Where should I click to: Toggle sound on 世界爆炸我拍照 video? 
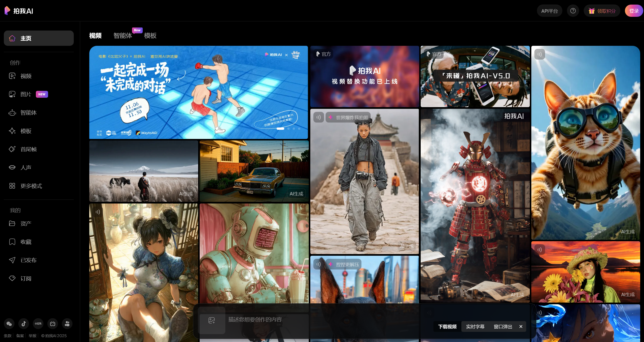(318, 117)
